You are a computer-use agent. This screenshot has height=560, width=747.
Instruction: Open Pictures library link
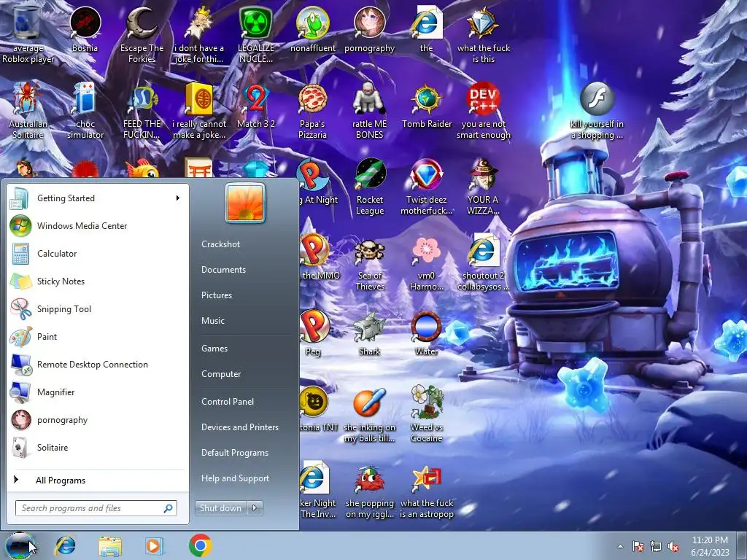tap(217, 295)
